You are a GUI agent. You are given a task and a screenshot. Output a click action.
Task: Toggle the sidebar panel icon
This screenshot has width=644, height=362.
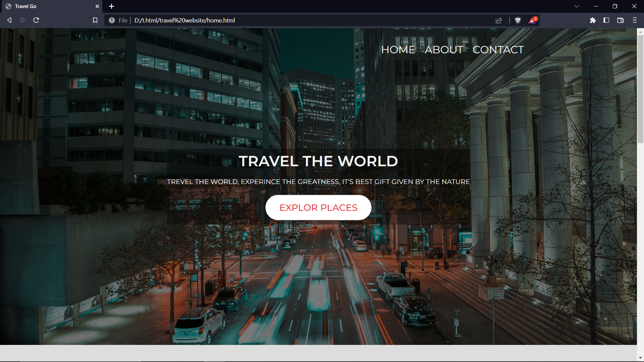click(x=606, y=20)
